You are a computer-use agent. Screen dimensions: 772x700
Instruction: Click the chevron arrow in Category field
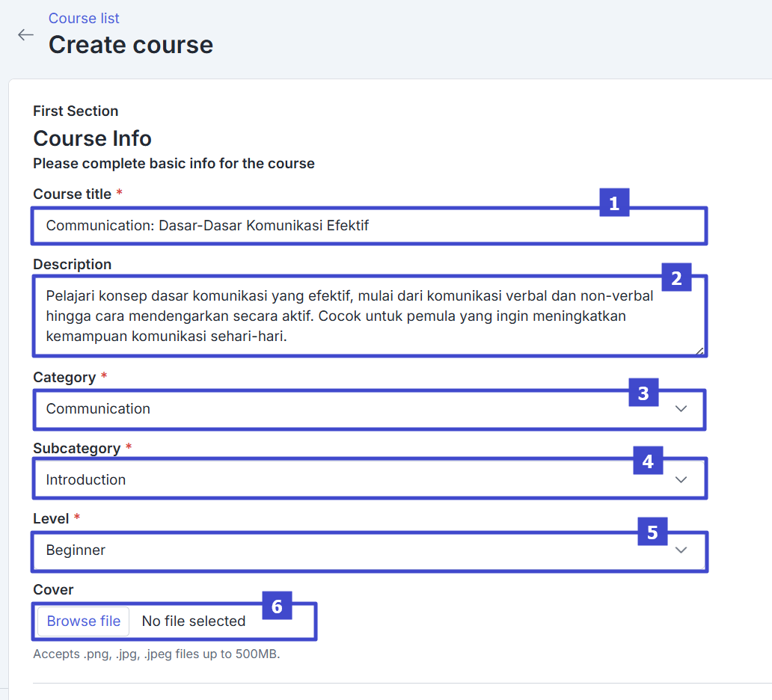(x=681, y=409)
